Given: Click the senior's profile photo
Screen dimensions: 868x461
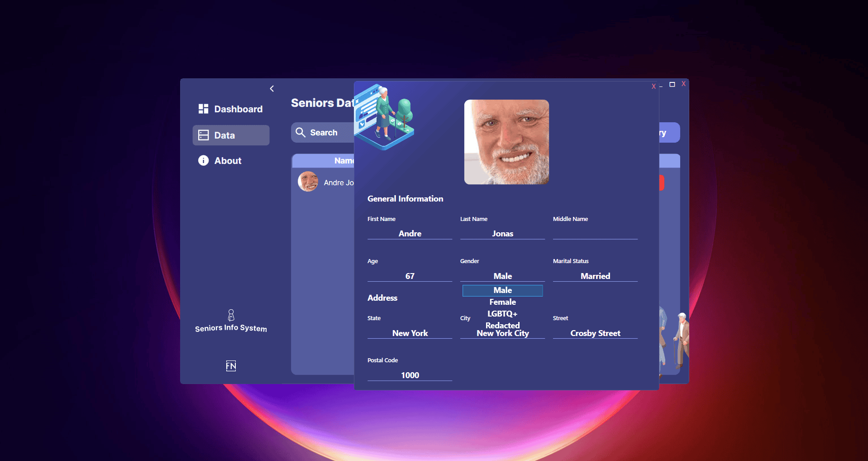Looking at the screenshot, I should tap(506, 142).
